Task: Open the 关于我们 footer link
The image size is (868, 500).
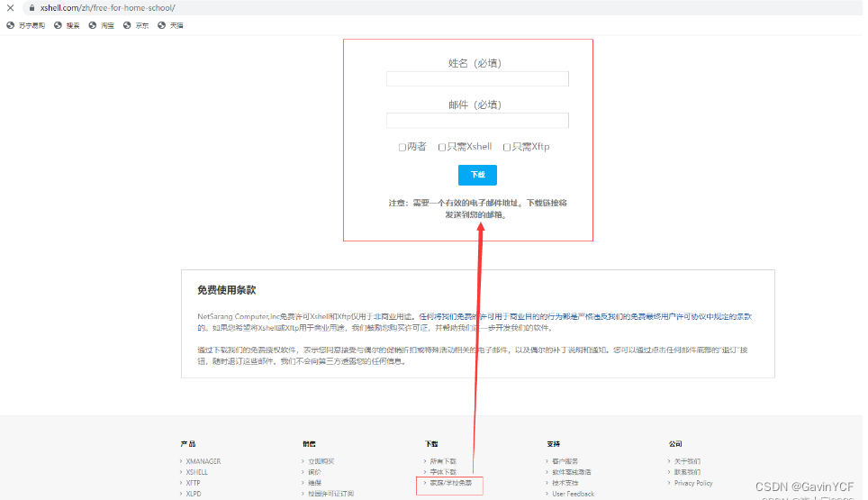Action: click(x=687, y=461)
